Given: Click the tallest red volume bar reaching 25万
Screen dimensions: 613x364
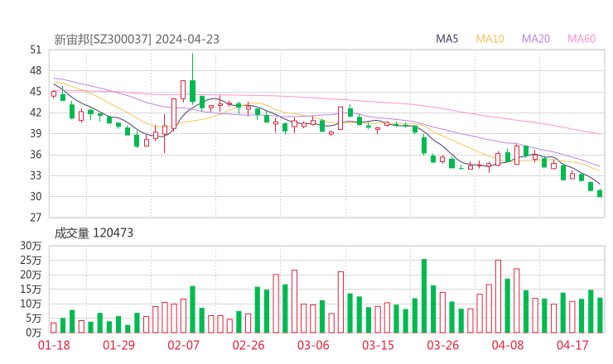Looking at the screenshot, I should [498, 296].
